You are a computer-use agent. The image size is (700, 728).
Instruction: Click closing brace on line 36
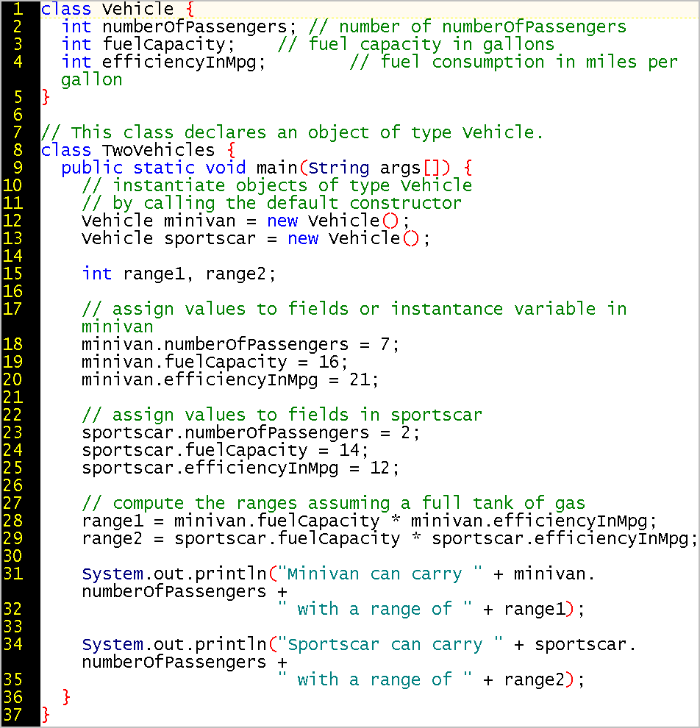click(66, 697)
